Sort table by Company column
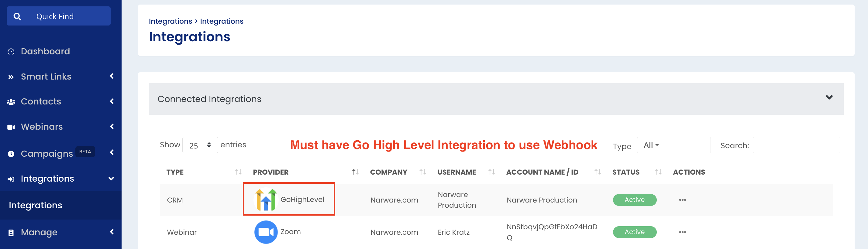Screen dimensions: 868x249 coord(422,172)
